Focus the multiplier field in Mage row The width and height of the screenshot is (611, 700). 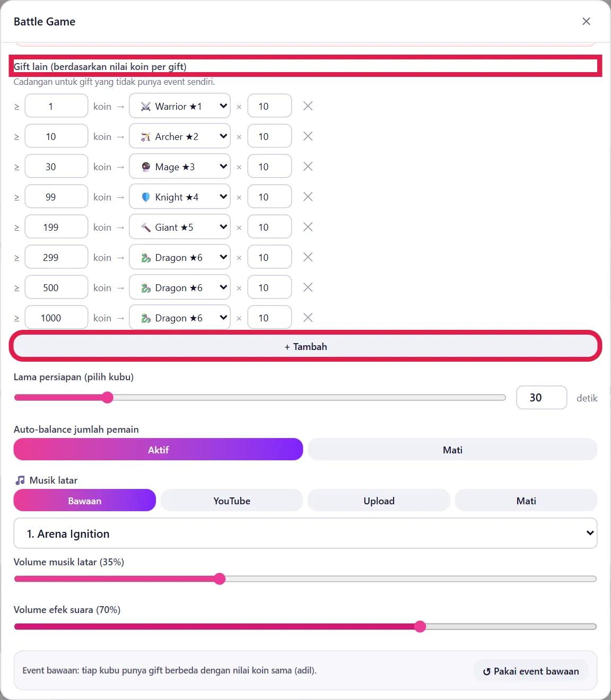tap(269, 167)
